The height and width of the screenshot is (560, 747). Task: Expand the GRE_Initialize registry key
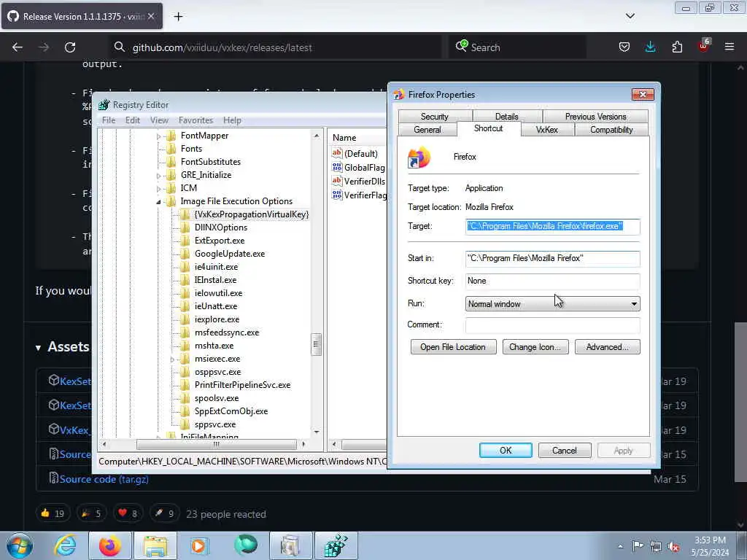point(158,176)
